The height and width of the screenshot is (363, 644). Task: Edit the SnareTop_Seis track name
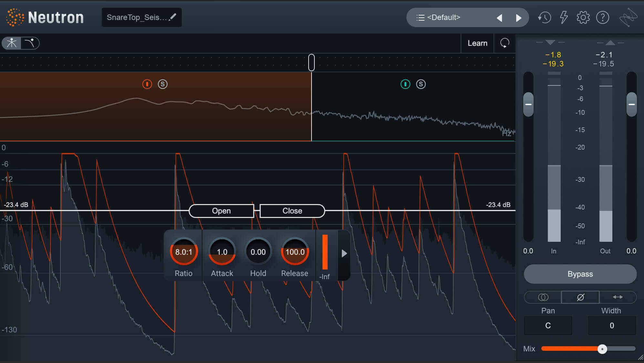pos(141,17)
